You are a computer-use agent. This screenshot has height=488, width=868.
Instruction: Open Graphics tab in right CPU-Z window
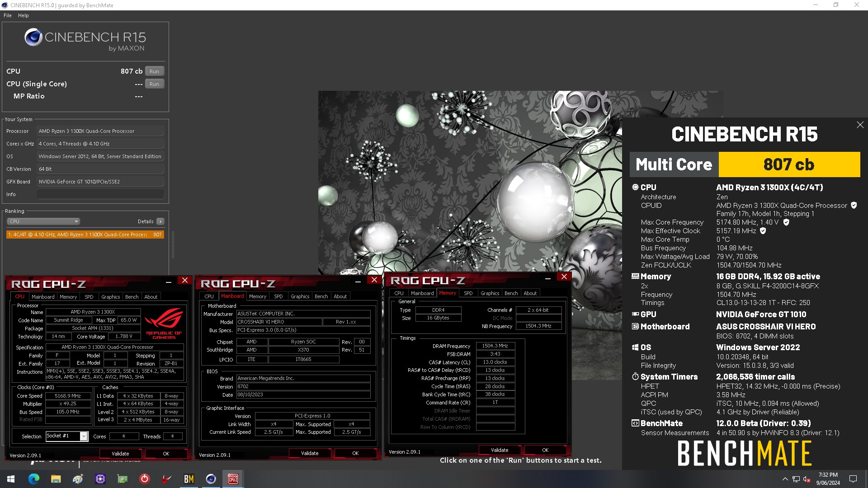pos(490,293)
